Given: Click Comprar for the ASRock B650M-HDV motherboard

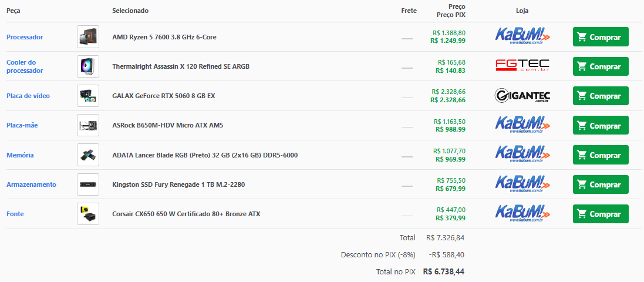Looking at the screenshot, I should [x=600, y=125].
